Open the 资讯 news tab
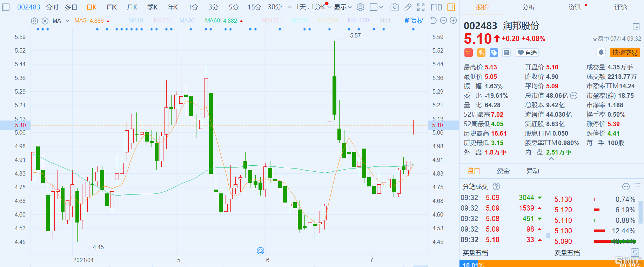 [575, 7]
